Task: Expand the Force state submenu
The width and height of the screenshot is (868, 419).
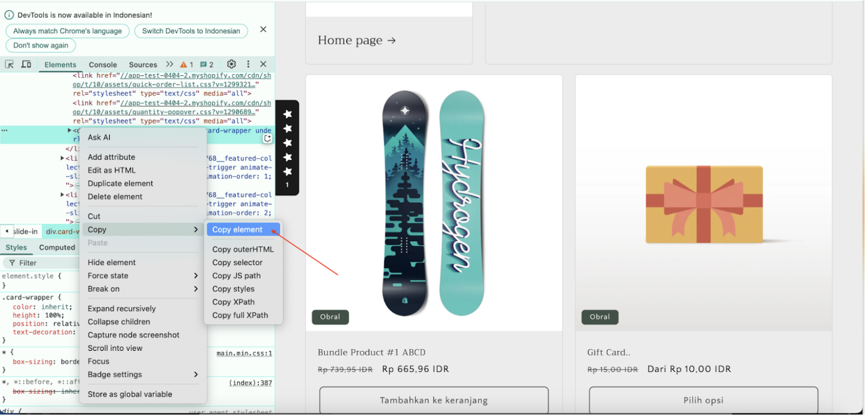Action: click(109, 275)
